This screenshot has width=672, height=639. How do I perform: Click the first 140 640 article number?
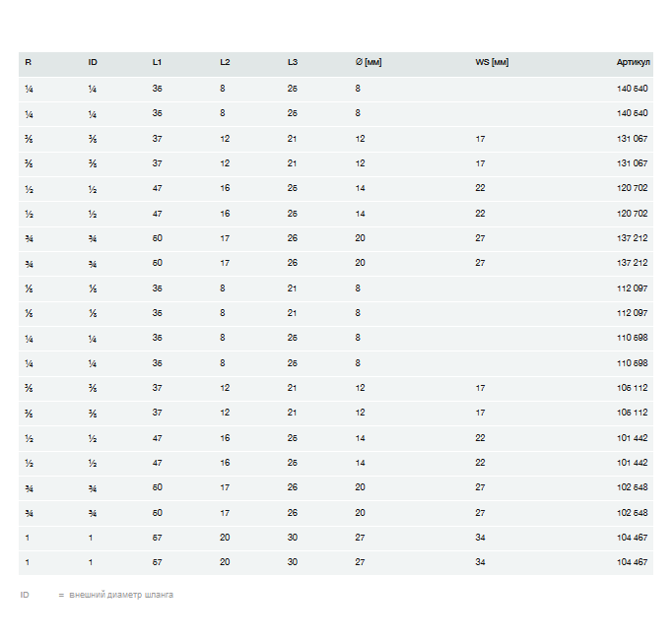(x=632, y=89)
